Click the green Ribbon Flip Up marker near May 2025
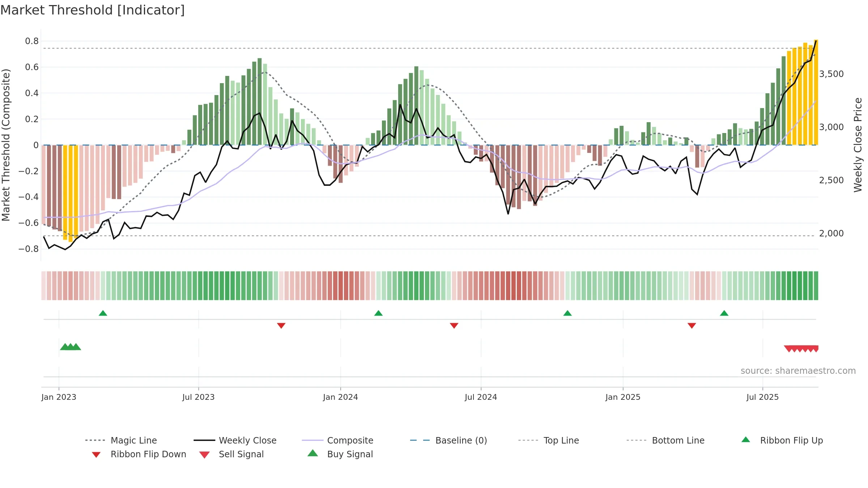 coord(724,313)
